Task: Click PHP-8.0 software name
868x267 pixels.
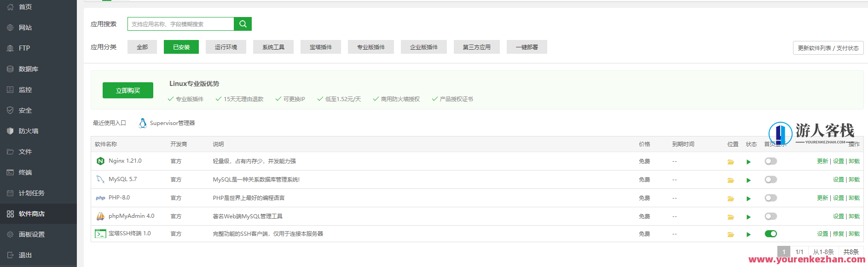Action: point(119,198)
